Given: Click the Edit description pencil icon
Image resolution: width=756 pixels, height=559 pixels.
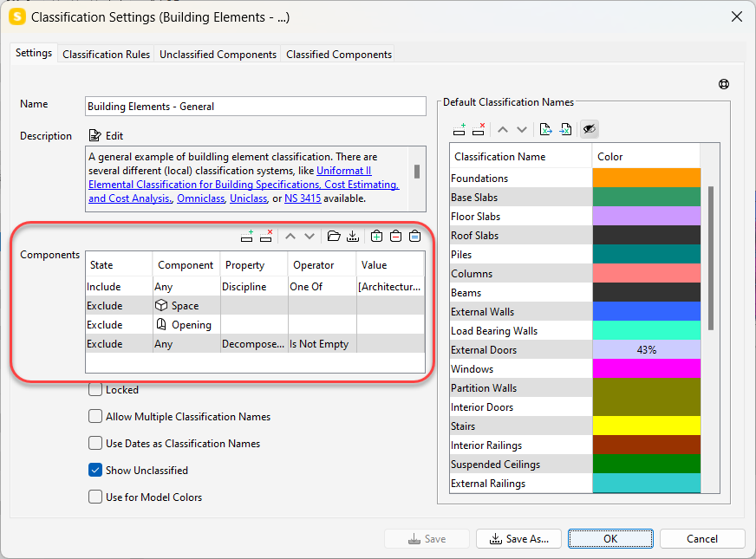Looking at the screenshot, I should 95,135.
